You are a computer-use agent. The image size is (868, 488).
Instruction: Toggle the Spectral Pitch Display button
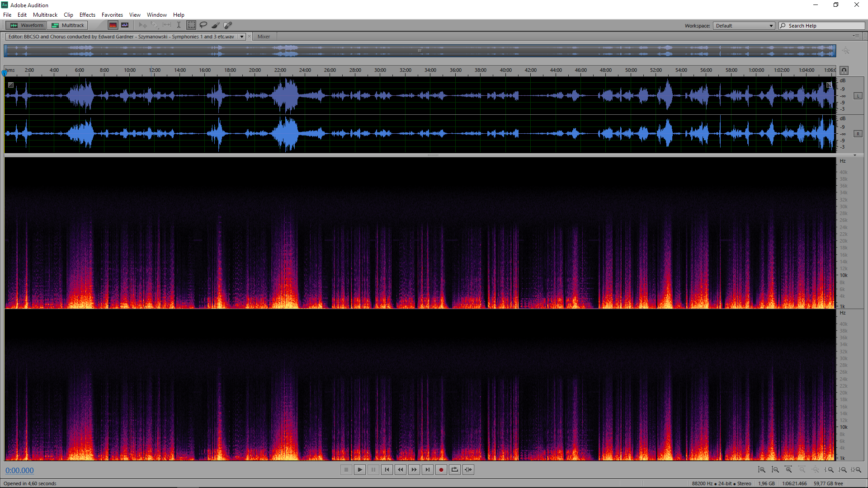125,25
